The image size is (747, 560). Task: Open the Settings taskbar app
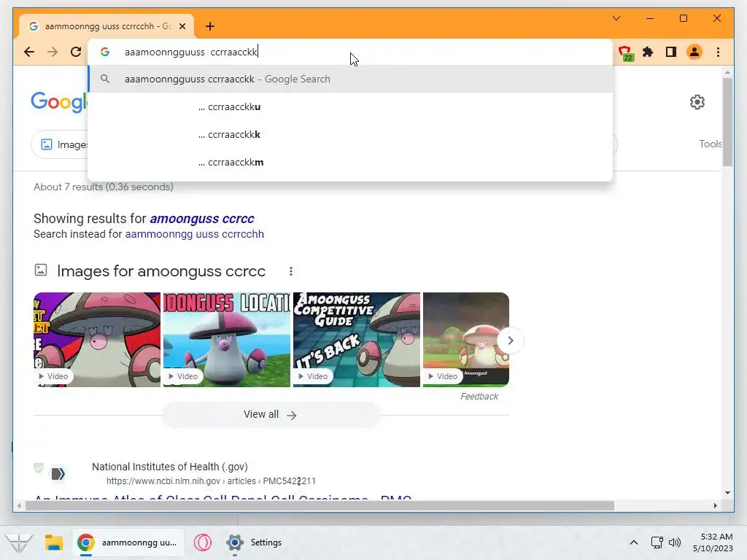click(x=255, y=542)
